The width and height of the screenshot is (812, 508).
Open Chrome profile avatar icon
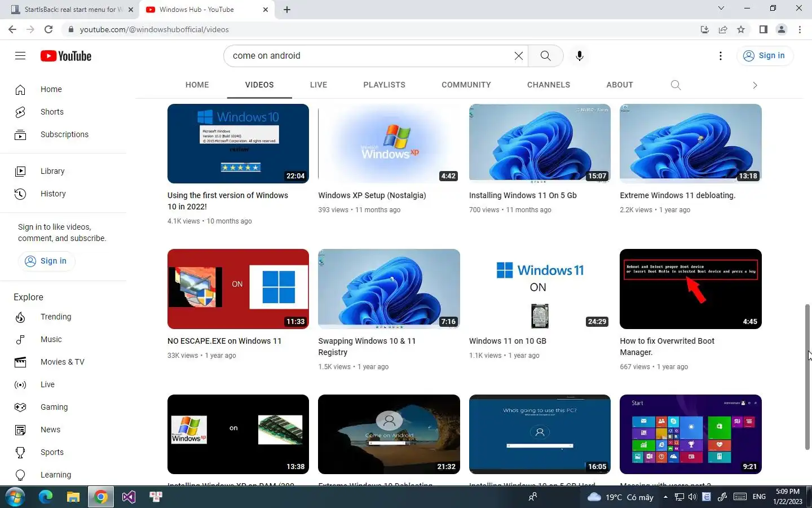click(782, 29)
